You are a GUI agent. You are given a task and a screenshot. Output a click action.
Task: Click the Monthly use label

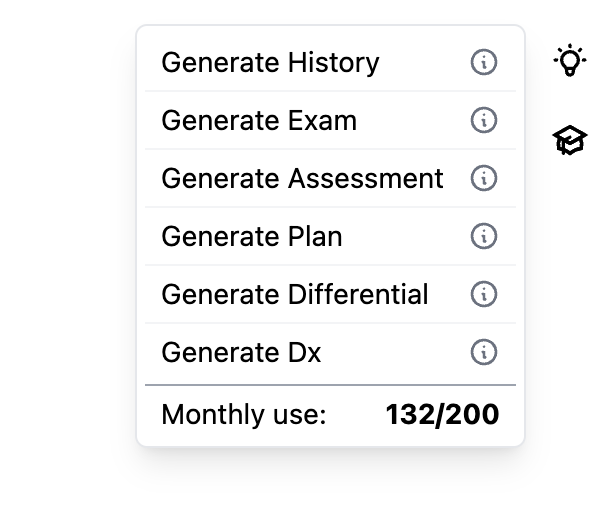pos(244,415)
